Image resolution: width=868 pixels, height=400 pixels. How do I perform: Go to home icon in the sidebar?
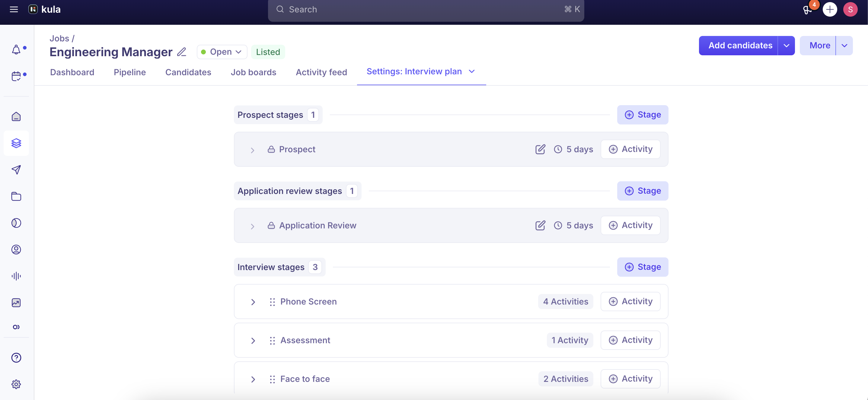[16, 117]
